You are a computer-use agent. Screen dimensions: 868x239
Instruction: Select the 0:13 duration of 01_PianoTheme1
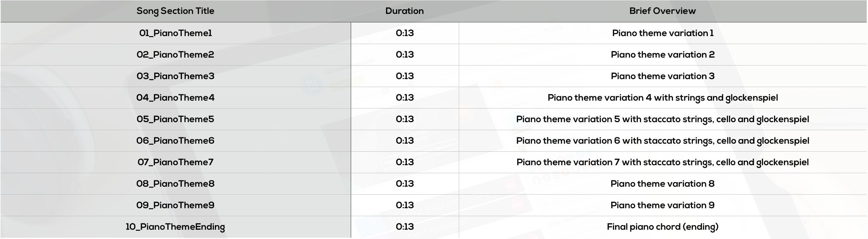pyautogui.click(x=405, y=33)
